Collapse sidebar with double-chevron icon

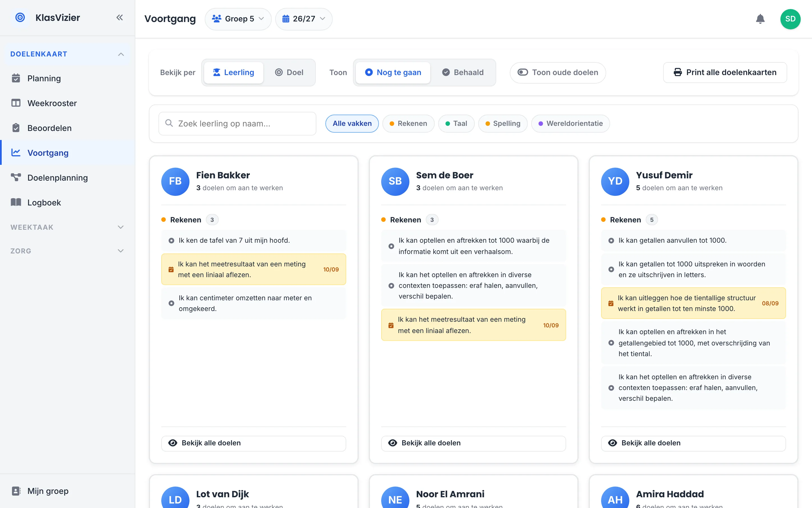click(x=120, y=17)
